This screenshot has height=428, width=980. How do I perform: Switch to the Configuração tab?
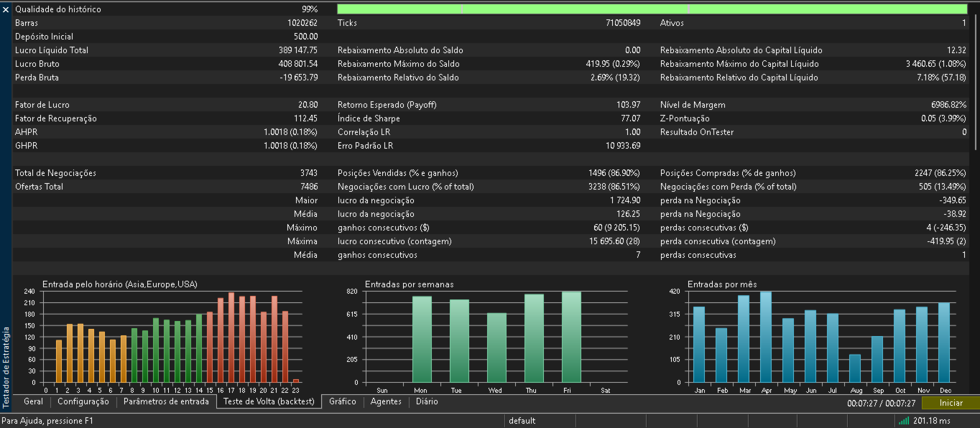[x=83, y=402]
